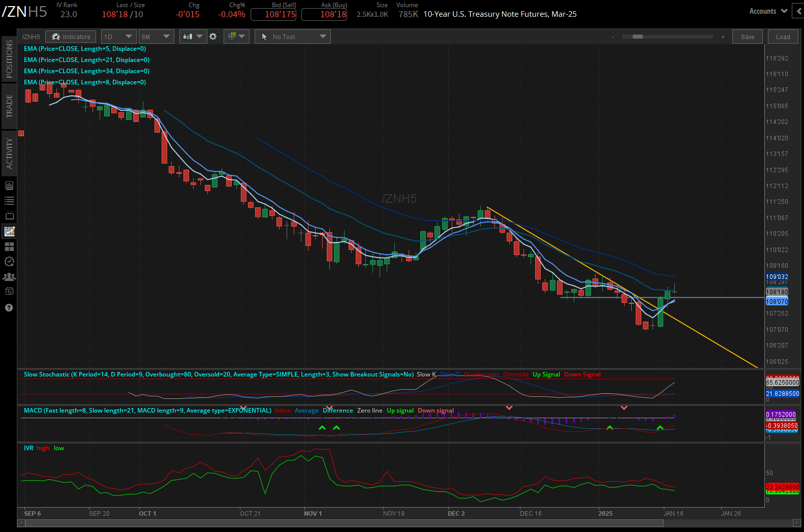Zoom in with the plus button
The height and width of the screenshot is (532, 804).
pyautogui.click(x=723, y=37)
